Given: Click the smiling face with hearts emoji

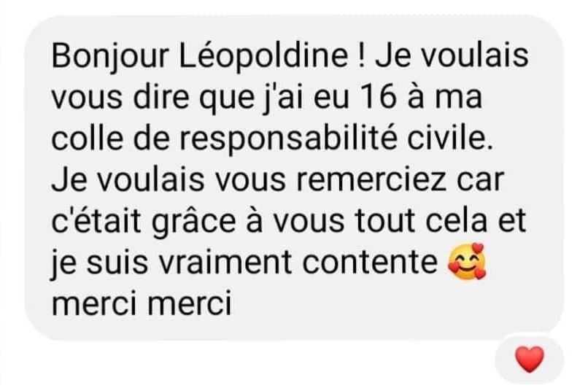Looking at the screenshot, I should [x=467, y=261].
